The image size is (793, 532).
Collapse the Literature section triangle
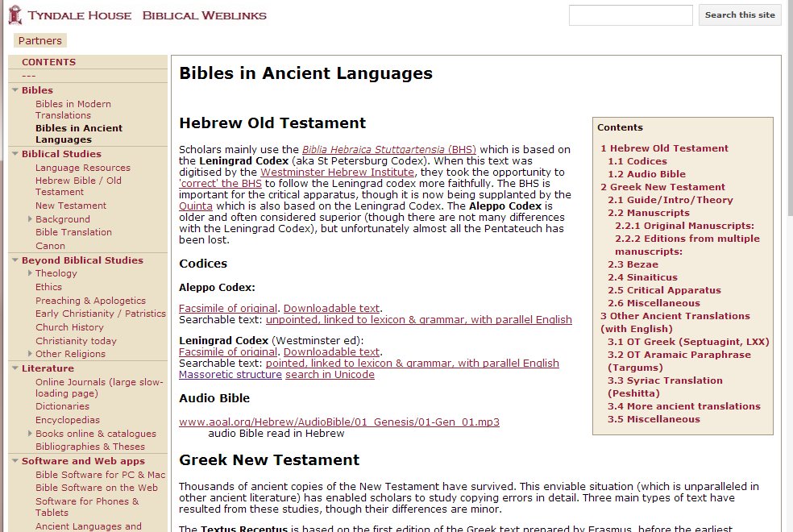pyautogui.click(x=15, y=368)
